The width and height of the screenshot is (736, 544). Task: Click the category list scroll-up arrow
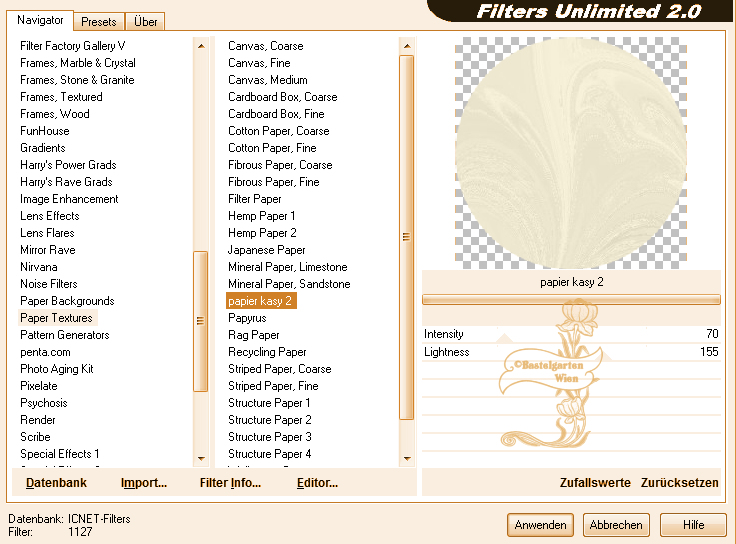tap(201, 46)
